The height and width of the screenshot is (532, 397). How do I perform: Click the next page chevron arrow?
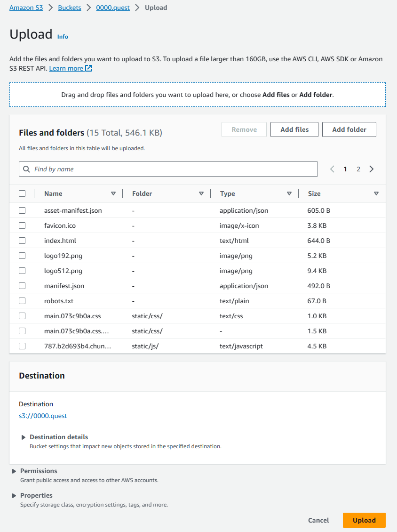[371, 169]
